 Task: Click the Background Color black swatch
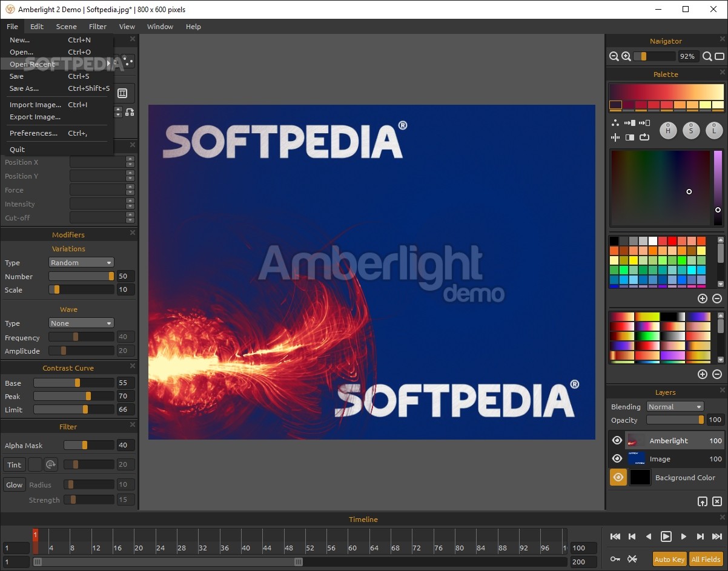point(640,477)
